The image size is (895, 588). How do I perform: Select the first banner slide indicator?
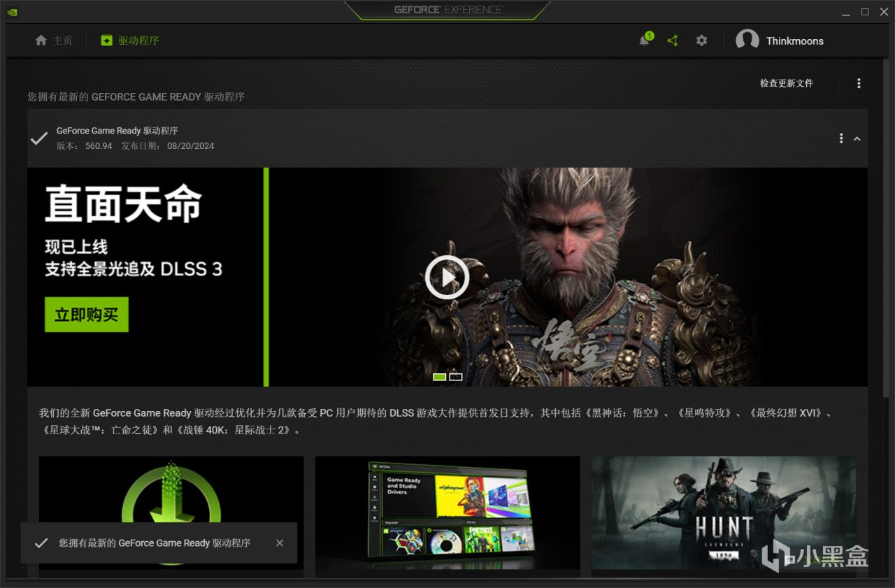pyautogui.click(x=440, y=377)
